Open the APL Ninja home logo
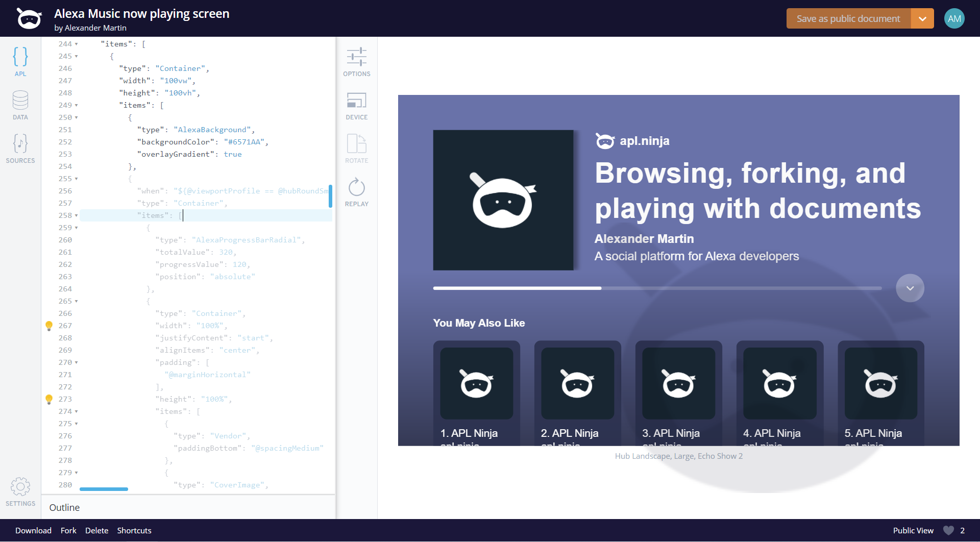The image size is (980, 542). click(x=29, y=18)
